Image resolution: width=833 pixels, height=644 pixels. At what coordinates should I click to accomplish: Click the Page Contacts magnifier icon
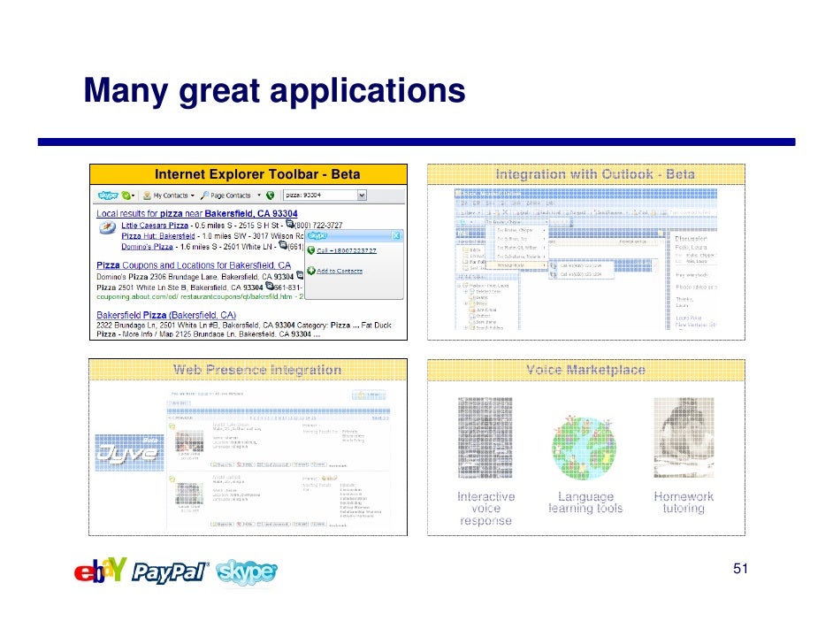tap(204, 195)
